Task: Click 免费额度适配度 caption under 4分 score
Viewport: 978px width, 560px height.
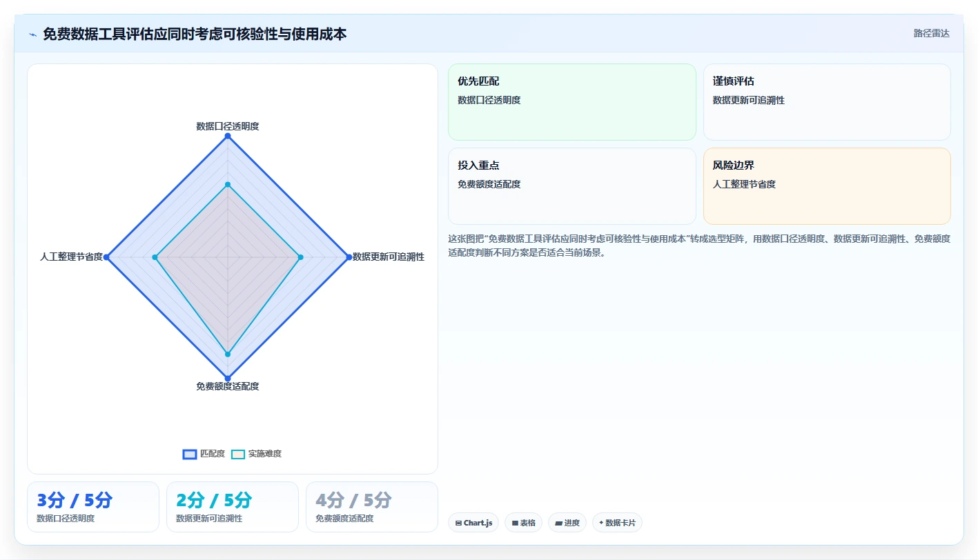Action: click(344, 518)
